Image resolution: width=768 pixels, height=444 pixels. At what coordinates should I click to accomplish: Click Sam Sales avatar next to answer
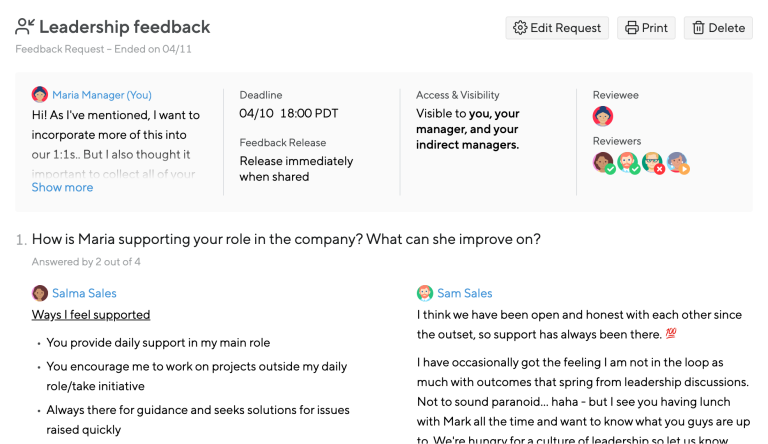coord(425,293)
